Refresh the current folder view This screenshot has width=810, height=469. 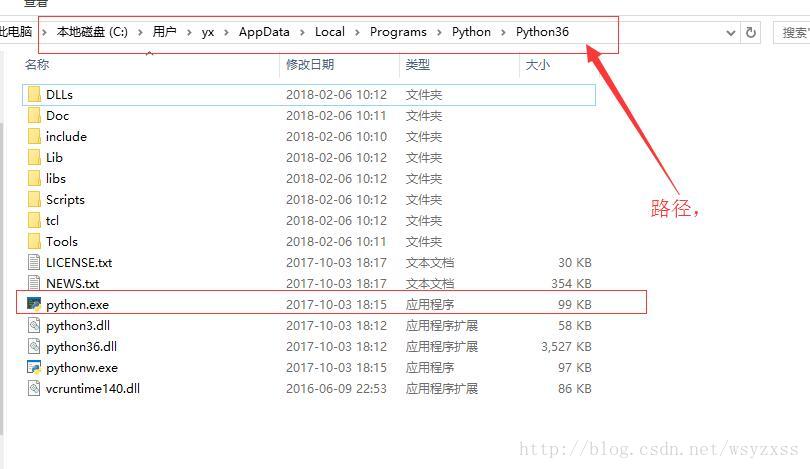pos(751,33)
